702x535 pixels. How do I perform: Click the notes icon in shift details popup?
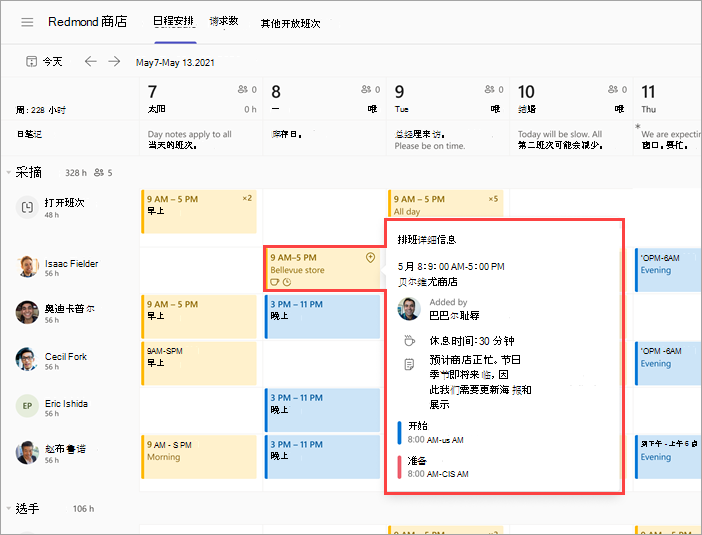tap(409, 364)
